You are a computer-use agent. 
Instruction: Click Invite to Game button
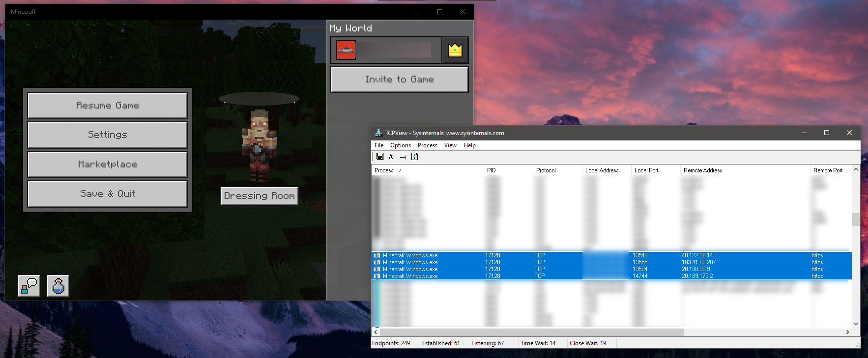point(400,80)
